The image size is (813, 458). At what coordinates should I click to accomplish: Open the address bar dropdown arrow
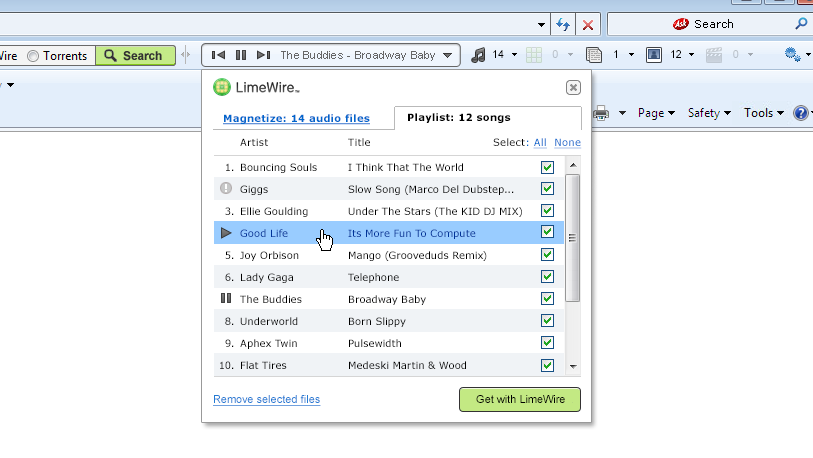tap(541, 24)
